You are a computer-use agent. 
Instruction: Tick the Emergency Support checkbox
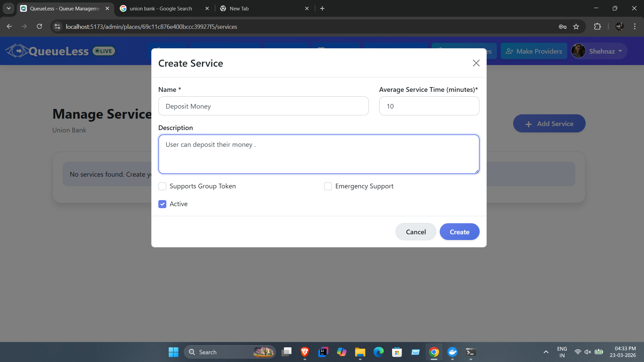(328, 186)
